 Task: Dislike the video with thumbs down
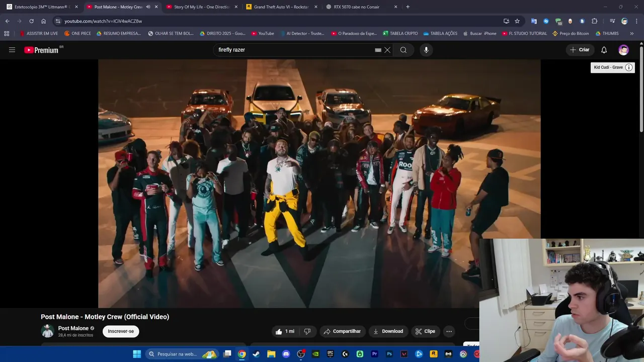(x=307, y=331)
